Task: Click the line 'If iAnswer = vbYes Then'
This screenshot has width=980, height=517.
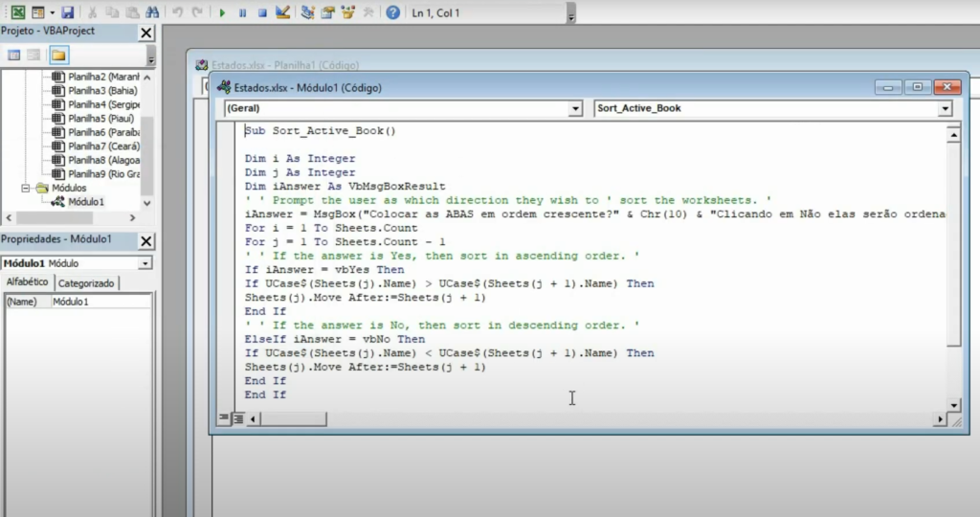Action: (324, 269)
